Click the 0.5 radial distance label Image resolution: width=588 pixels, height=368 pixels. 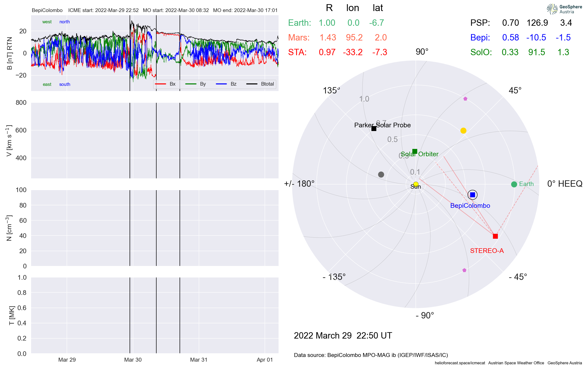392,139
